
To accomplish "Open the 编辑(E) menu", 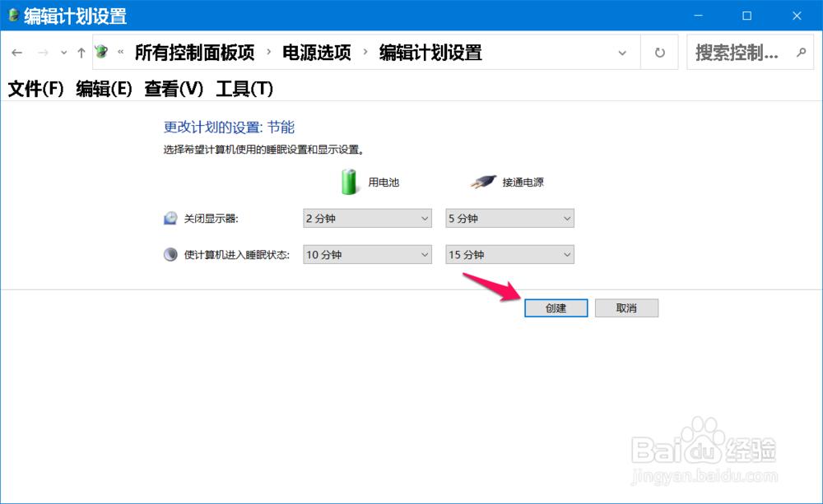I will [104, 89].
